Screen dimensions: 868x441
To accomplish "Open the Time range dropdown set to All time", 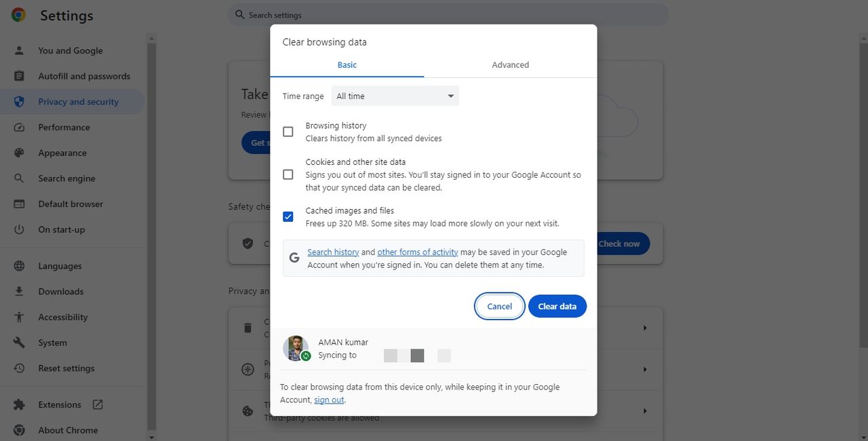I will click(x=395, y=96).
